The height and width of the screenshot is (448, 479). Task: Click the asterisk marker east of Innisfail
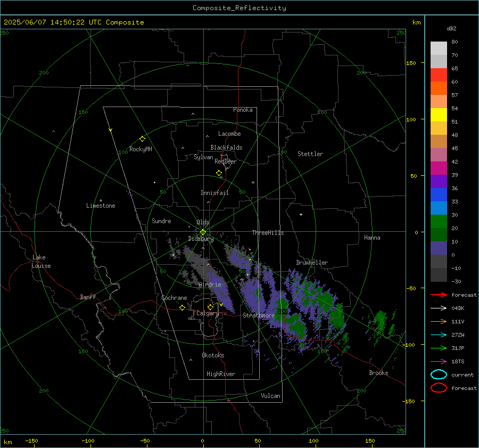click(253, 183)
